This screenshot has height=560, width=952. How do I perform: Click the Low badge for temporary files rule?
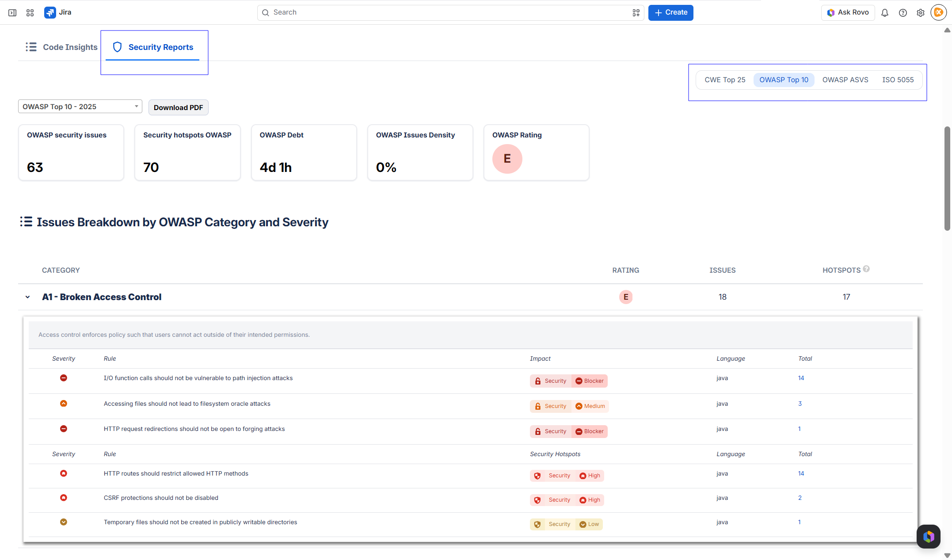tap(589, 524)
